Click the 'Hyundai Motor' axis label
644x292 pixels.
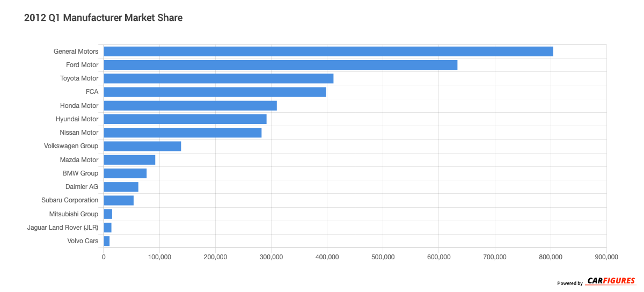click(x=77, y=119)
